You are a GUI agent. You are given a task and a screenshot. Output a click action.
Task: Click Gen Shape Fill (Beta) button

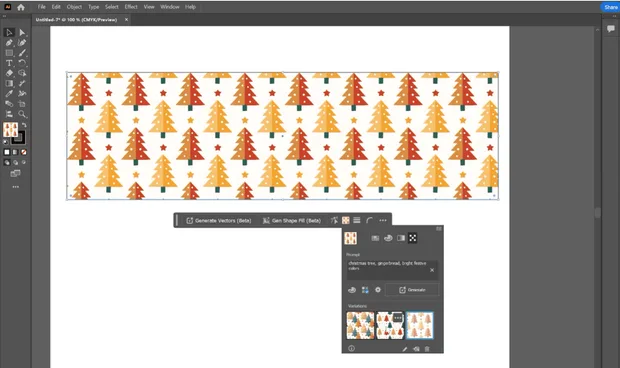[x=292, y=221]
